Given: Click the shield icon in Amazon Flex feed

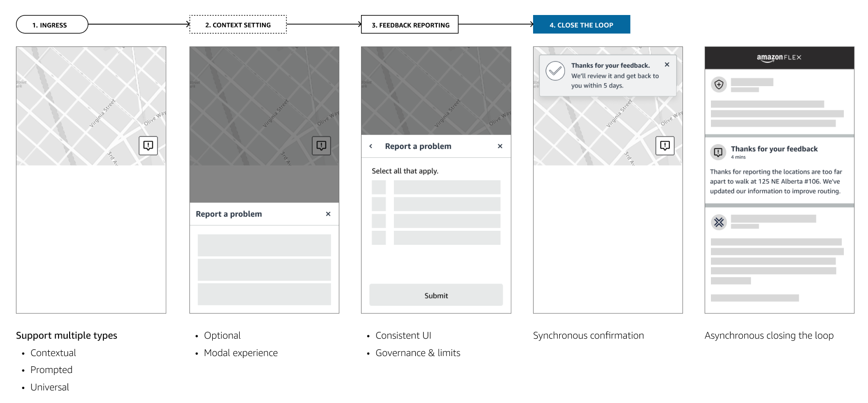Looking at the screenshot, I should coord(719,85).
